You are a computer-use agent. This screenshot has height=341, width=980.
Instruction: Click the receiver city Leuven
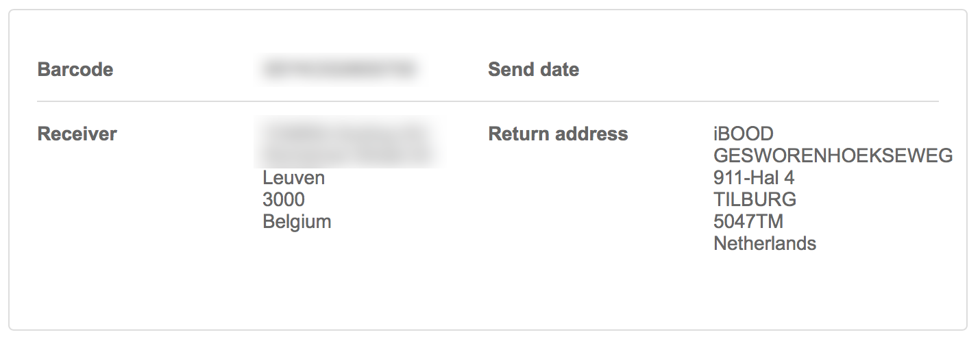pos(293,179)
